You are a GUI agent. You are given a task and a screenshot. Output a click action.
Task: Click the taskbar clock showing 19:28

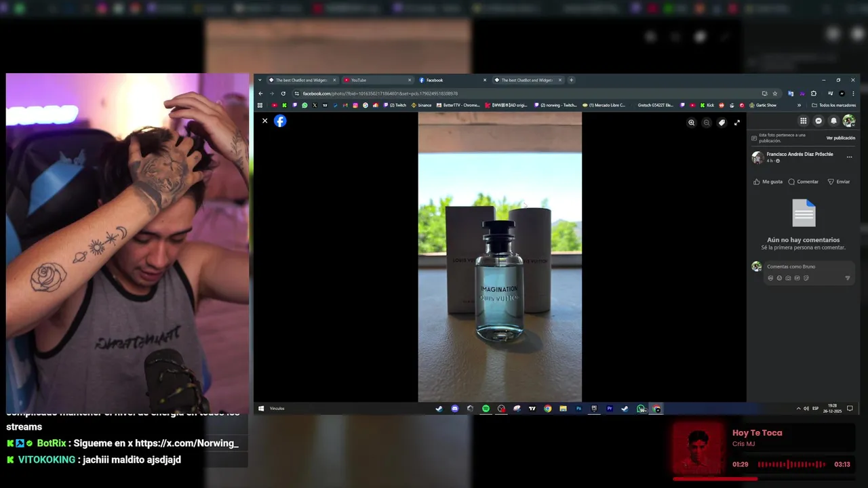tap(833, 409)
